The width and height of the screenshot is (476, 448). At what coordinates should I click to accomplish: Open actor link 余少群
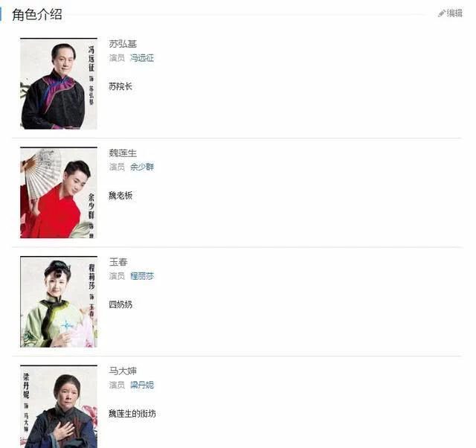click(142, 167)
